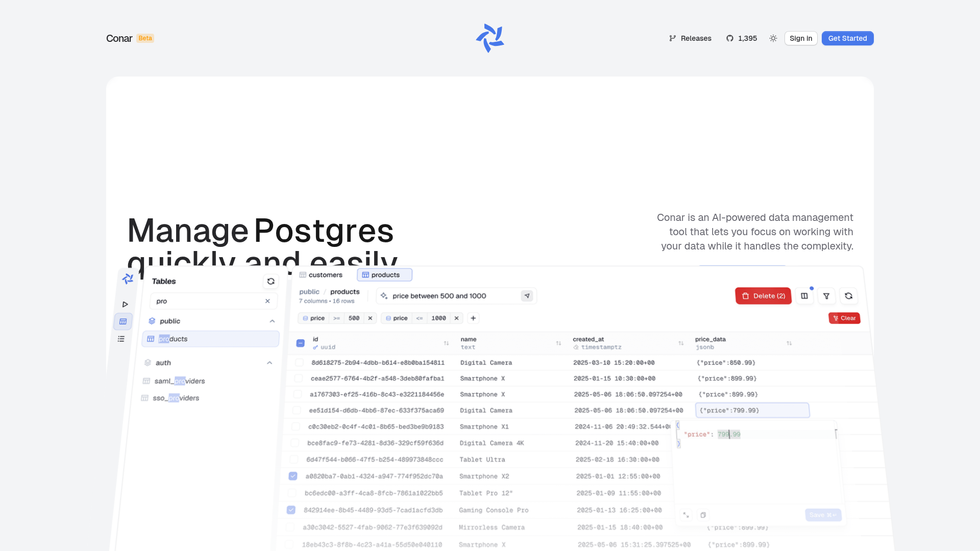This screenshot has height=551, width=980.
Task: Toggle the select-all rows header checkbox
Action: 301,343
